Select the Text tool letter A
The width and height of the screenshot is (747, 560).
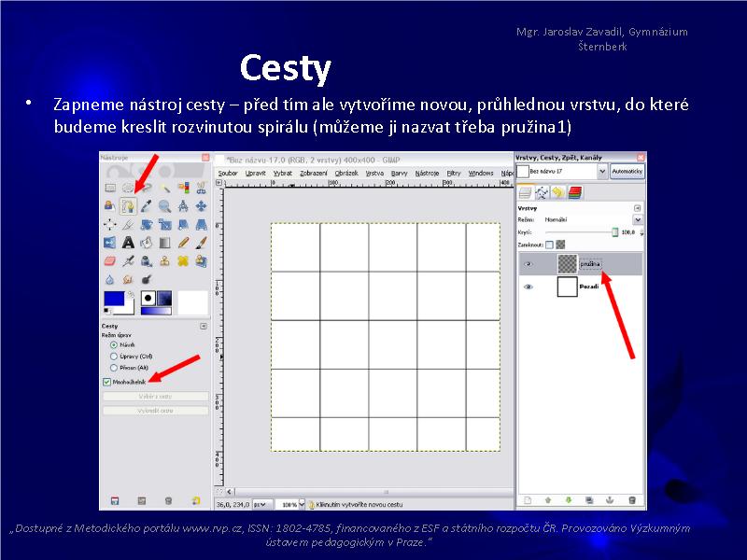point(128,243)
